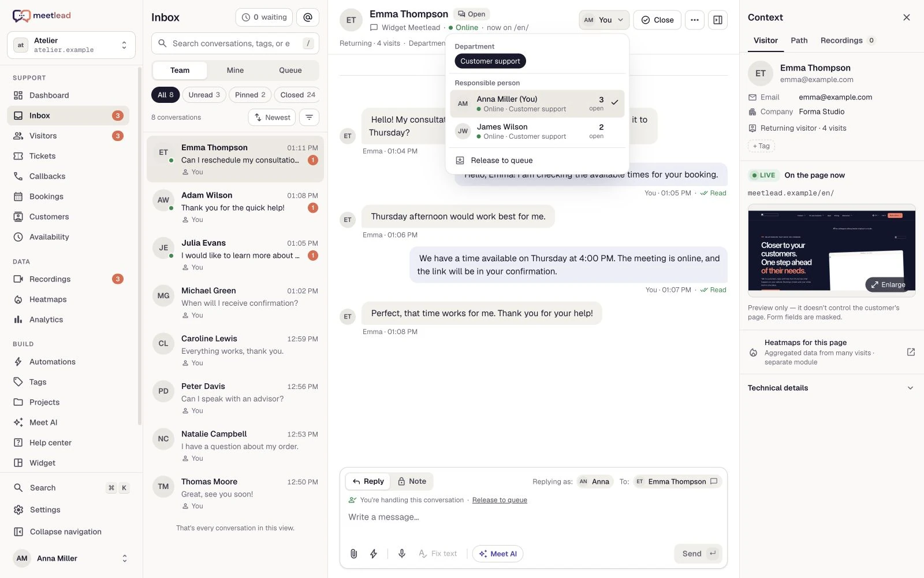Filter conversations by Pinned
This screenshot has width=924, height=578.
pos(250,95)
